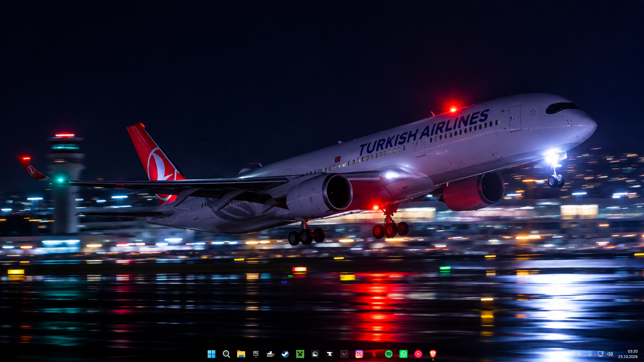Open the Windows Start menu
The width and height of the screenshot is (644, 362).
coord(211,354)
